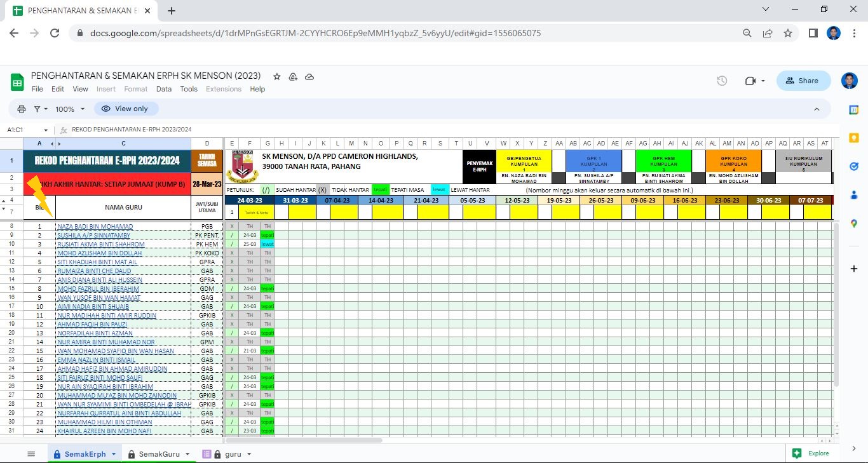Open the SemakGuru sheet tab arrow
Image resolution: width=868 pixels, height=463 pixels.
coord(187,454)
